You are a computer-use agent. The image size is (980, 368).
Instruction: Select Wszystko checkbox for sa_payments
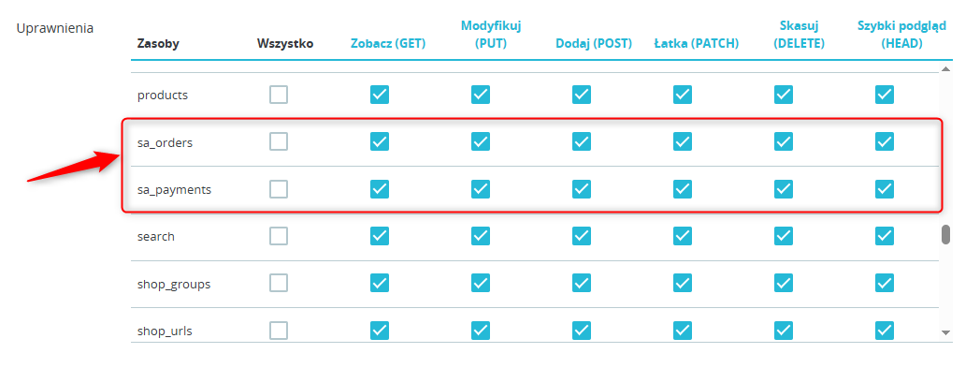pos(279,188)
